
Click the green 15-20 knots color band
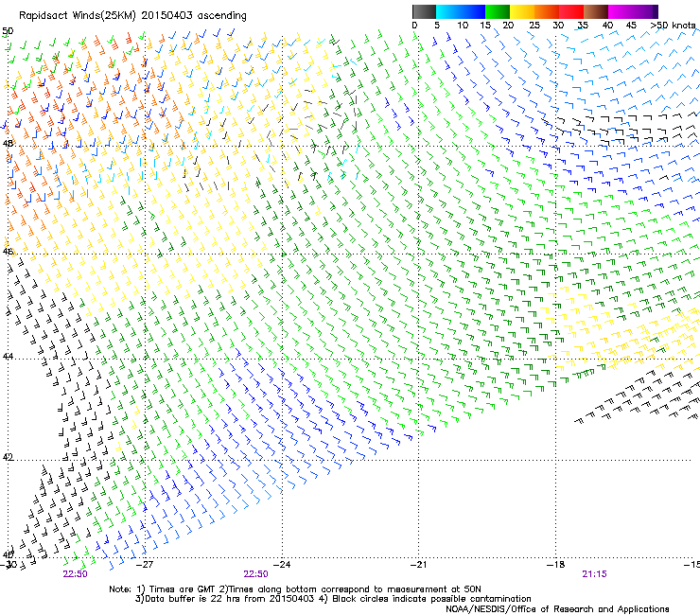click(x=498, y=11)
